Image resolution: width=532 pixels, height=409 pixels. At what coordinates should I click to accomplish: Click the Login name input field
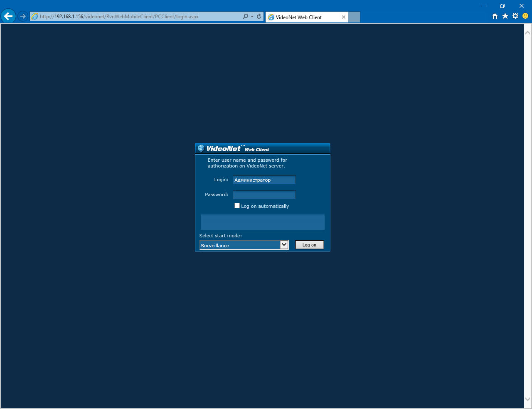click(264, 180)
